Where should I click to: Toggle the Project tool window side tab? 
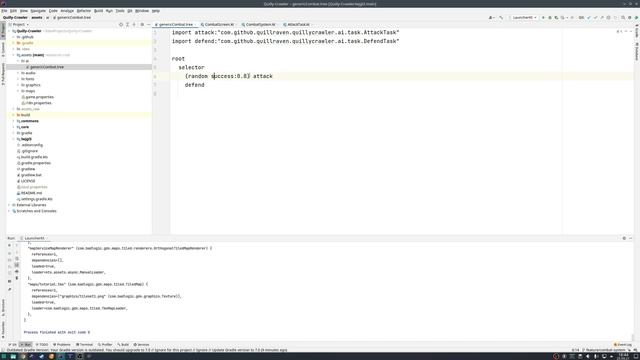point(3,30)
